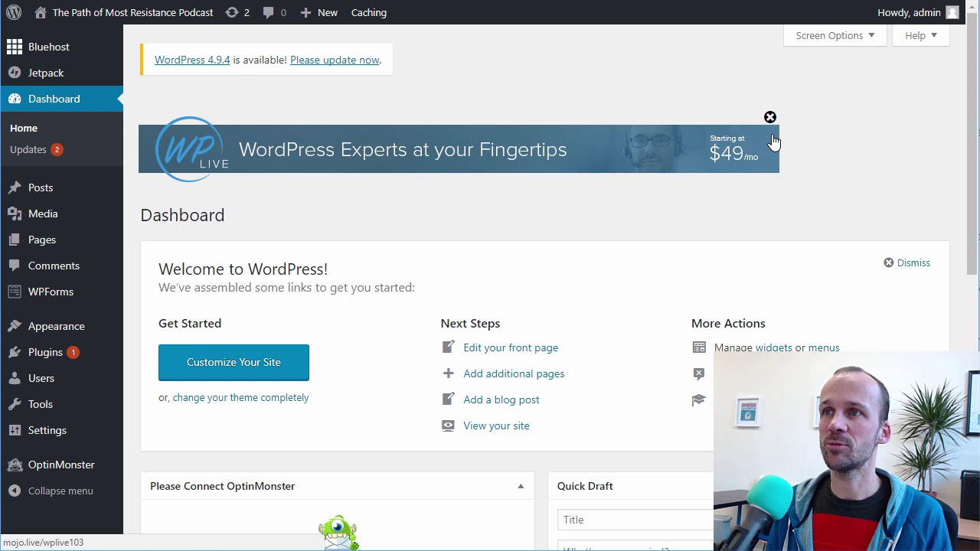Click the home icon beside the site name

point(41,12)
